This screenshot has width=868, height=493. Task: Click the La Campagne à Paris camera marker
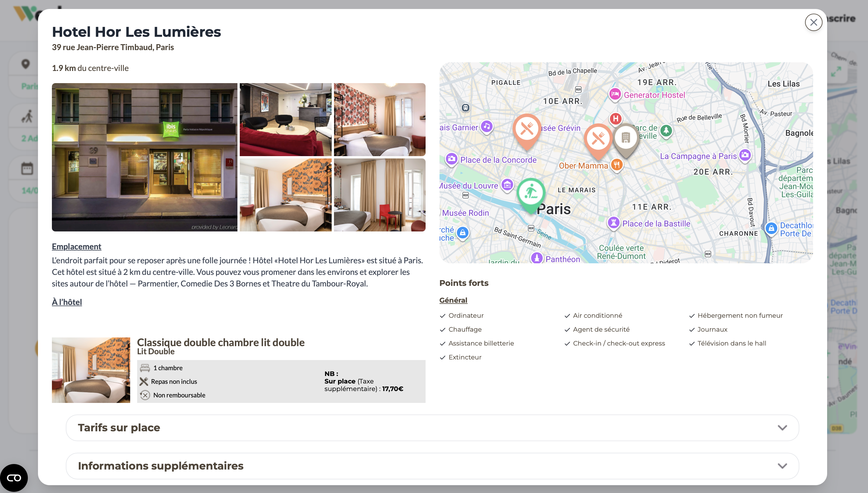click(x=745, y=156)
